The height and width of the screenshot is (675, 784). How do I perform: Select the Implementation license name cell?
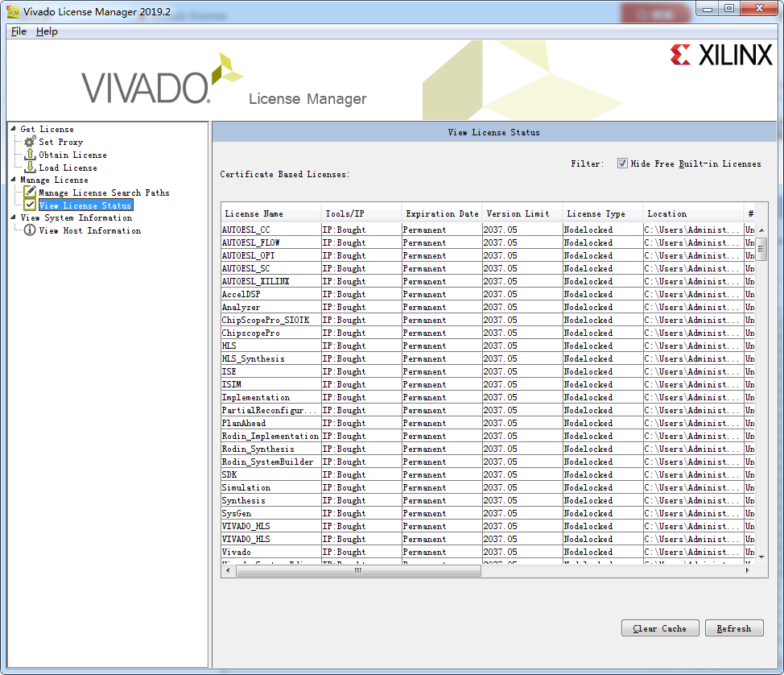(271, 397)
